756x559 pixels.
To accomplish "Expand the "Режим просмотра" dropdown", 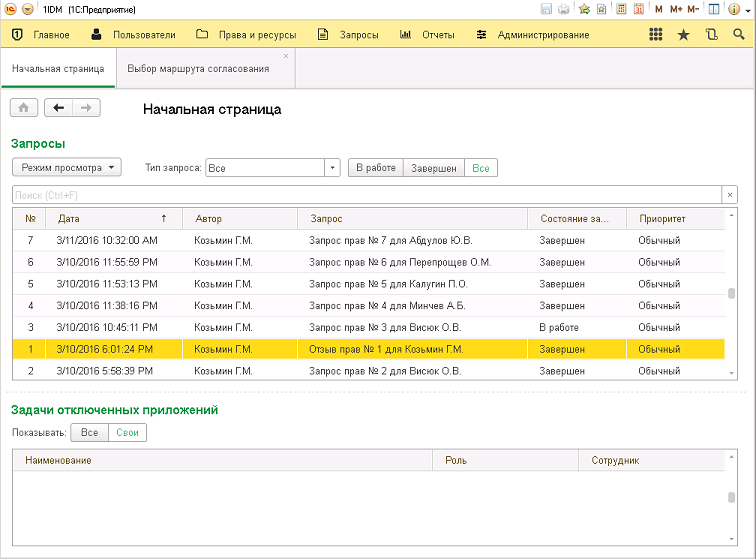I will click(66, 168).
